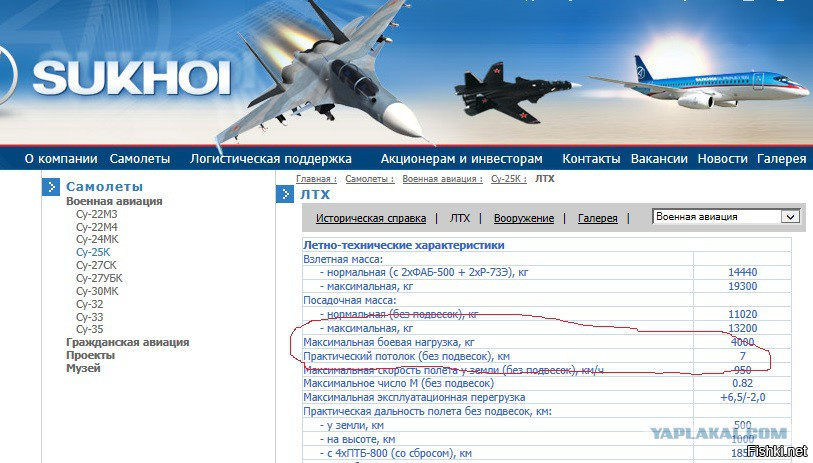
Task: Open О компании menu item
Action: coord(61,159)
